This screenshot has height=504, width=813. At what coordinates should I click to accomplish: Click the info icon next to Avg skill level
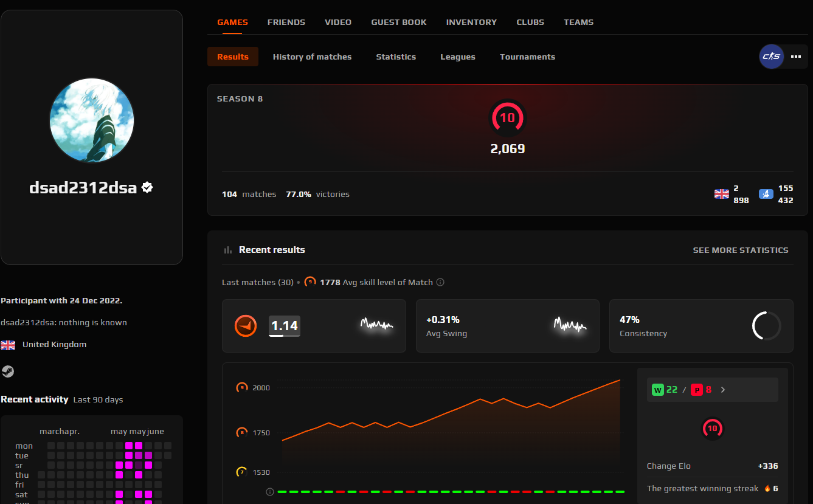440,282
